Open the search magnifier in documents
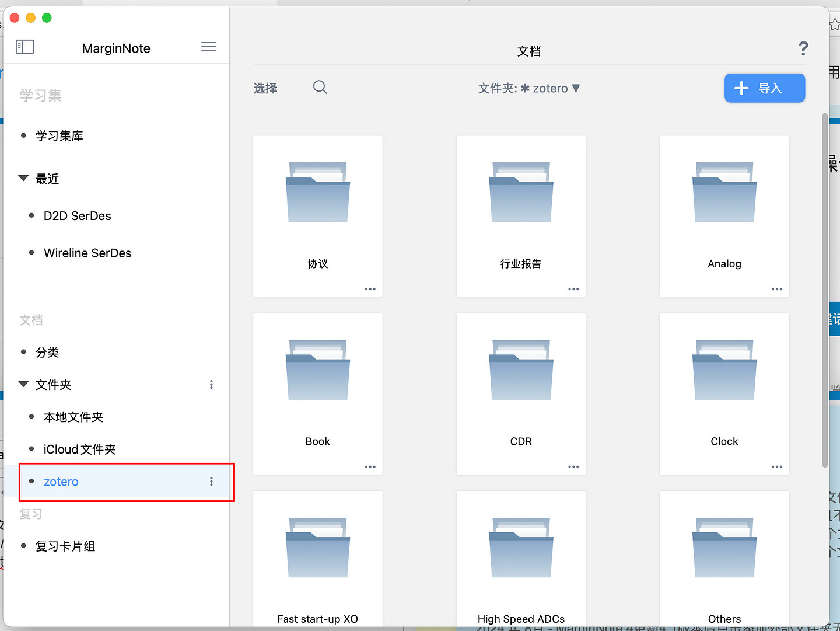 pos(320,88)
